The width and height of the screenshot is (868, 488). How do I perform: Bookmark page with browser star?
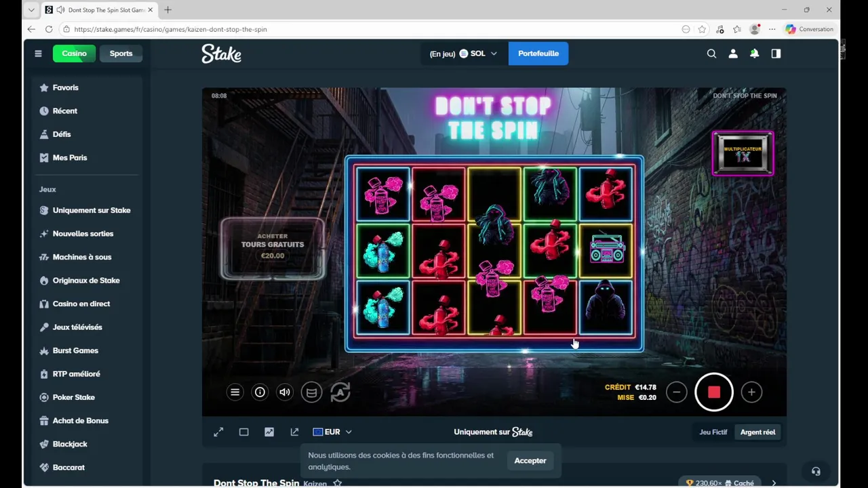point(702,29)
